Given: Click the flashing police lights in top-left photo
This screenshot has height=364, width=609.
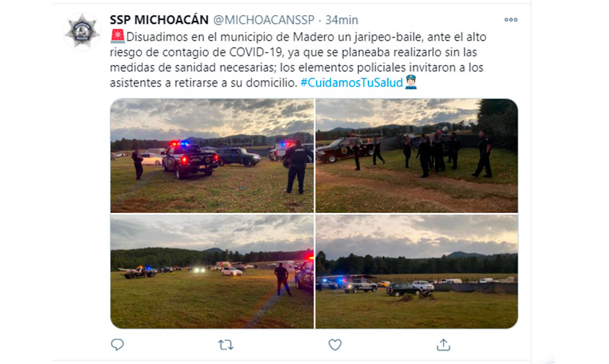Looking at the screenshot, I should [x=180, y=144].
